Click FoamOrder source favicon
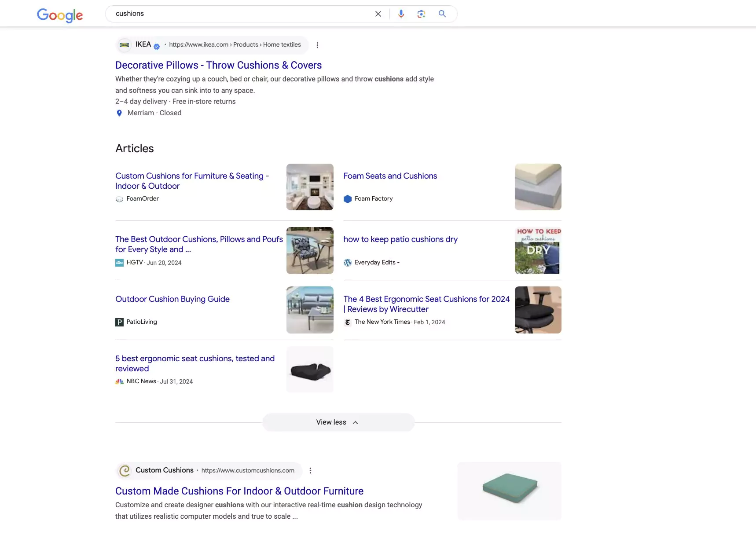This screenshot has height=535, width=756. click(x=119, y=199)
